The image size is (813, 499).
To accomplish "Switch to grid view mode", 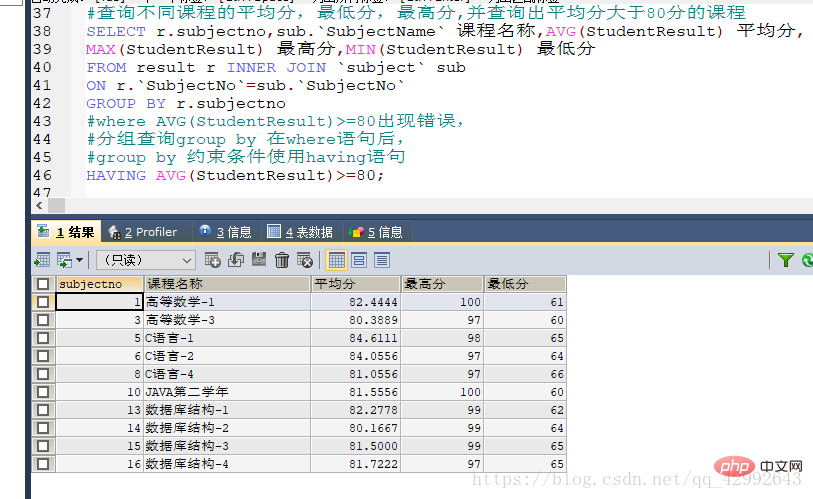I will (337, 260).
